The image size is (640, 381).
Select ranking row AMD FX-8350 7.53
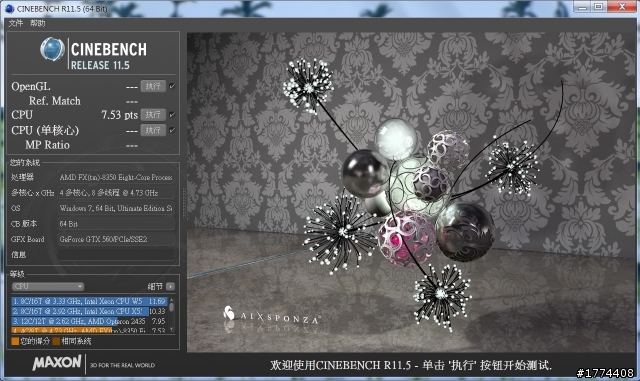[89, 330]
